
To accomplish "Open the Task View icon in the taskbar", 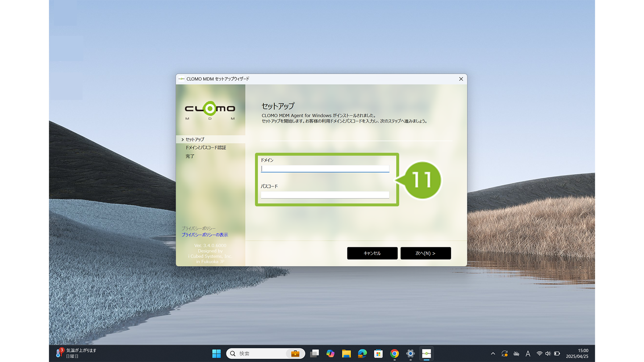I will coord(314,354).
